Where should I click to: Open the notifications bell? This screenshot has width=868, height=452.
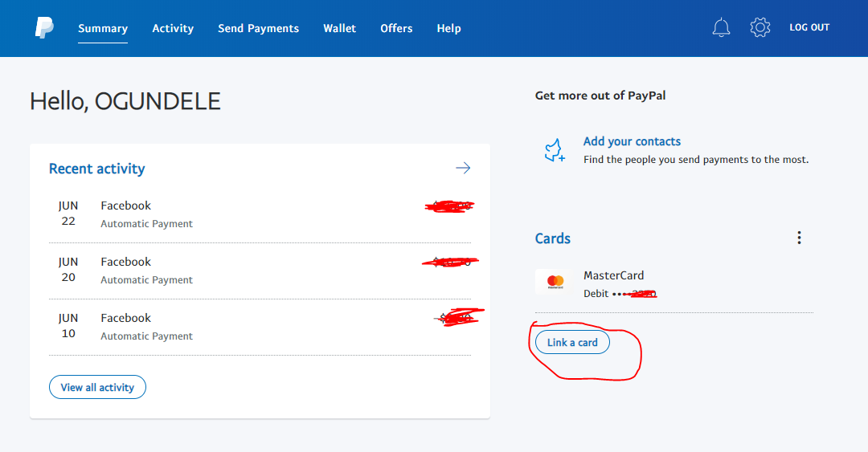pyautogui.click(x=721, y=27)
